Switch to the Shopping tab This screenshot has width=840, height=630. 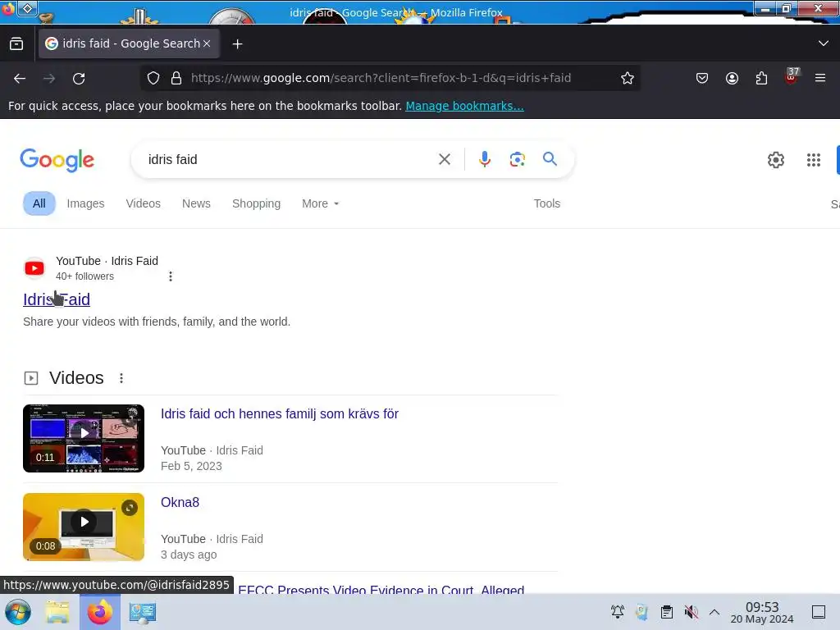pyautogui.click(x=256, y=203)
